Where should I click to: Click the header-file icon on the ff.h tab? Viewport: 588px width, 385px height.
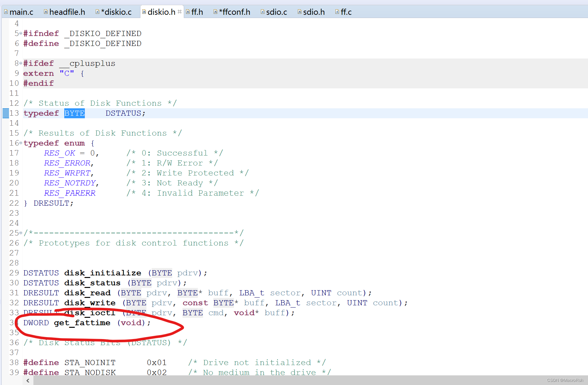coord(188,11)
